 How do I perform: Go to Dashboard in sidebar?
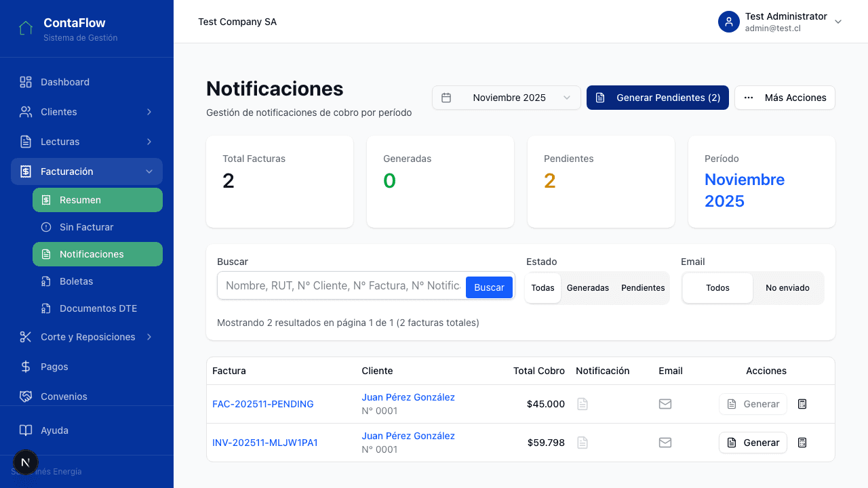(87, 82)
